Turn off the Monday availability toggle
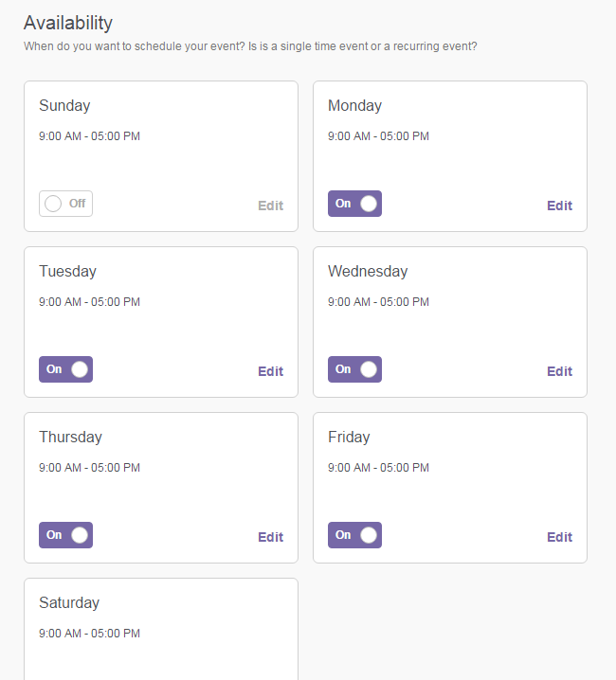 tap(354, 204)
